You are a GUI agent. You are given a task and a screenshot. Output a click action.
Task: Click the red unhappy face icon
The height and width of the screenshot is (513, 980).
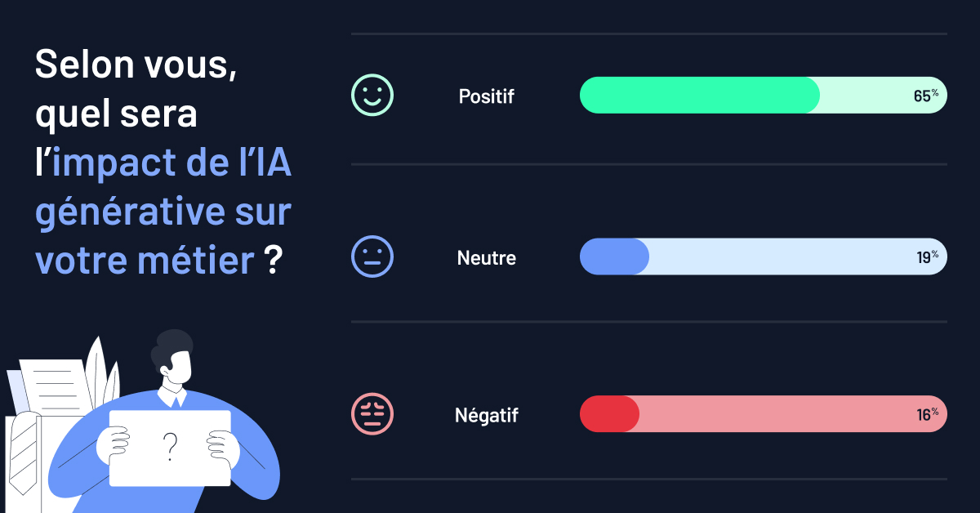372,414
